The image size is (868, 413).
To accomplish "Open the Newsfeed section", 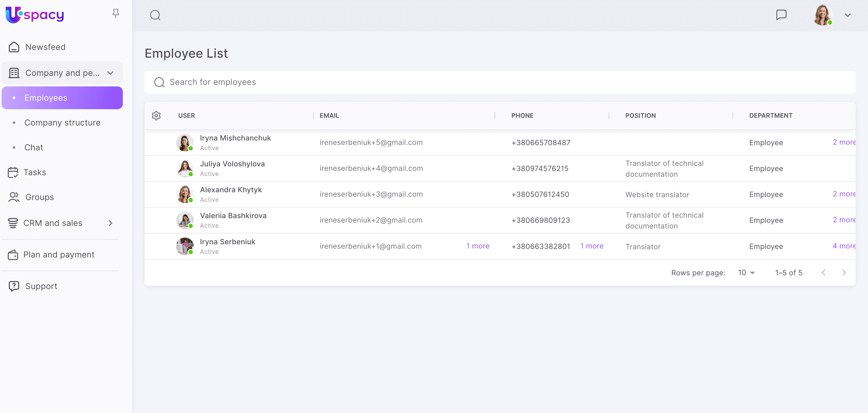I will pyautogui.click(x=45, y=47).
